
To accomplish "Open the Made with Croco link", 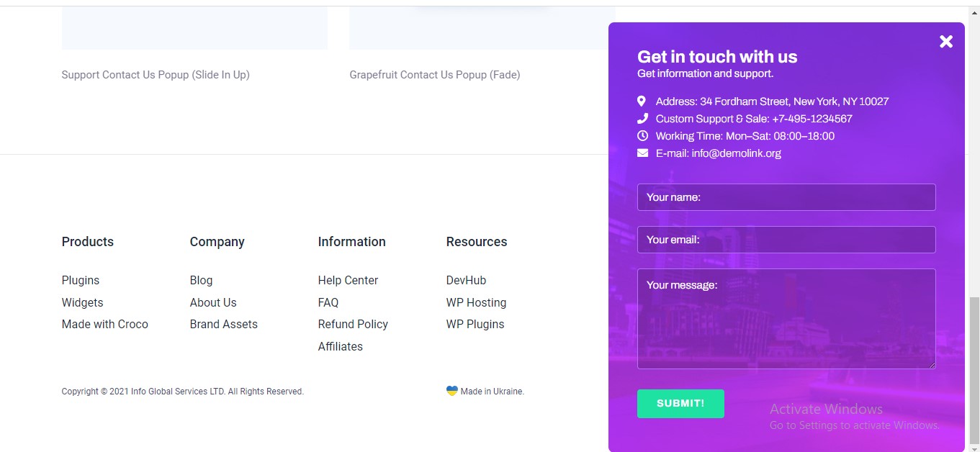I will tap(105, 325).
